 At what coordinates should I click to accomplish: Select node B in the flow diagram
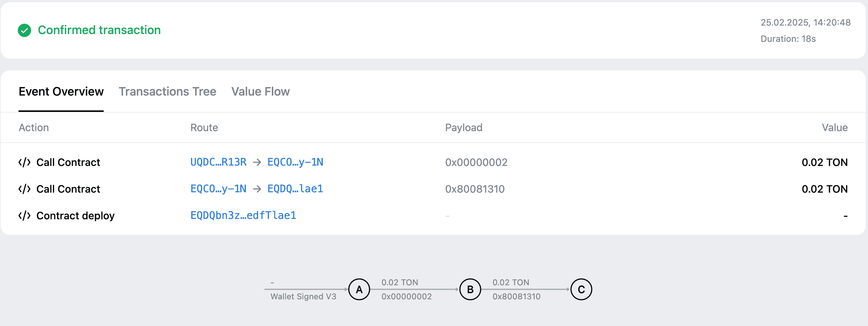click(x=470, y=289)
